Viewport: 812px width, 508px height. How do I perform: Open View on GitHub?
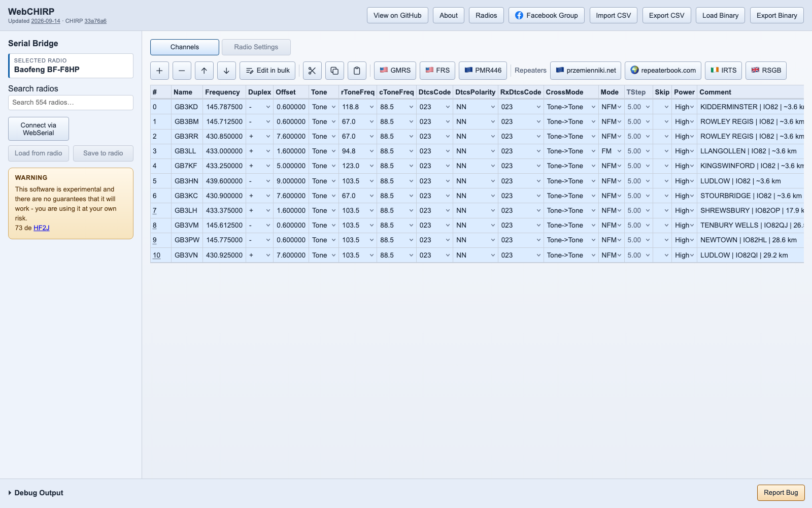tap(397, 15)
